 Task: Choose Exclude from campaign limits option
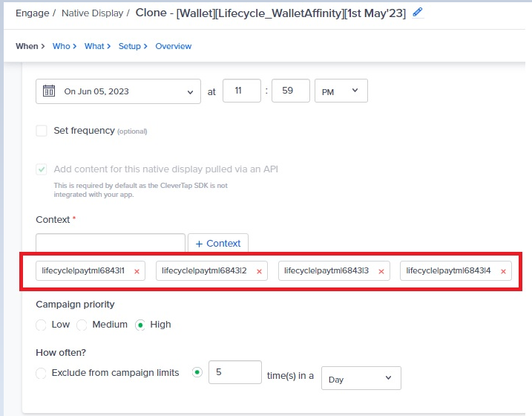(x=41, y=373)
